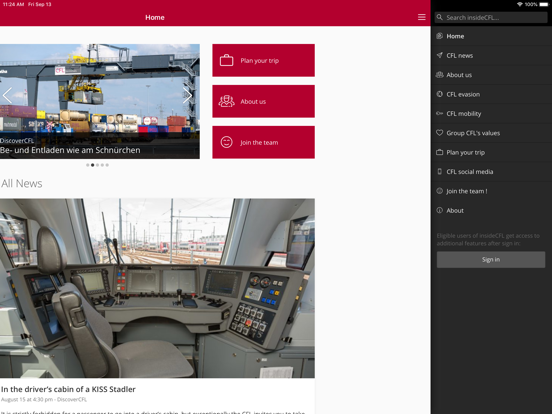Click the red About us tile
The width and height of the screenshot is (552, 414).
(263, 101)
